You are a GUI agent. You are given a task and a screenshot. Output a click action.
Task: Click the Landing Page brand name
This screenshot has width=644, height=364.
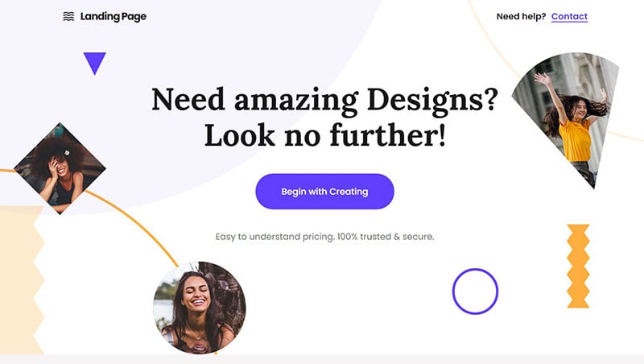point(114,17)
